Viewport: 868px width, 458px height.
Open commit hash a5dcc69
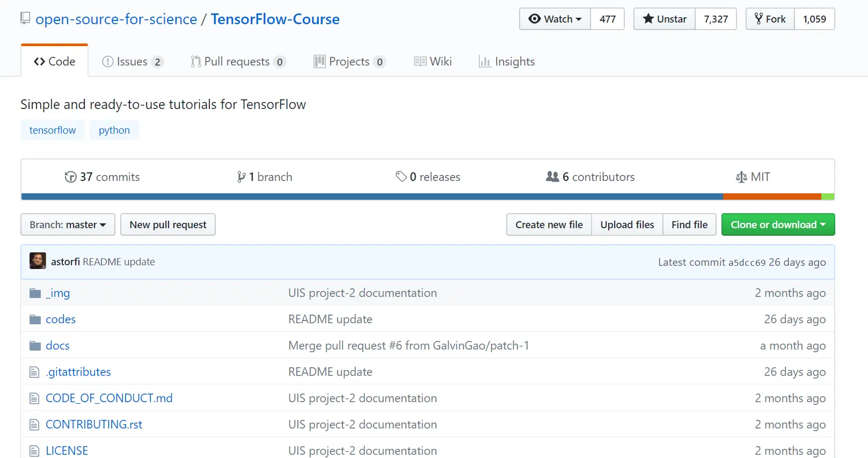pyautogui.click(x=747, y=263)
